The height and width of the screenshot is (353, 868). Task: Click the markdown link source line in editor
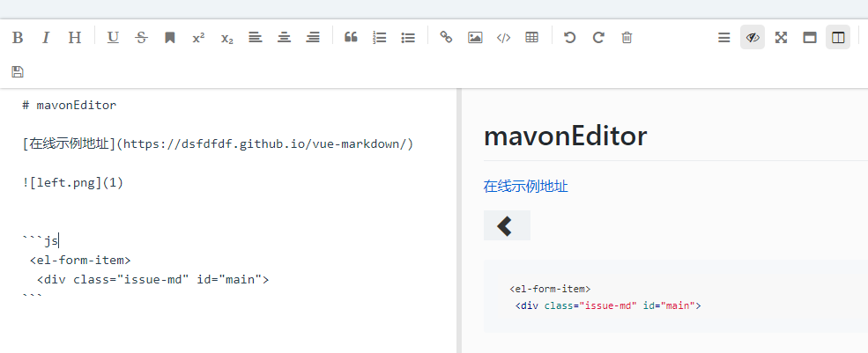(219, 143)
